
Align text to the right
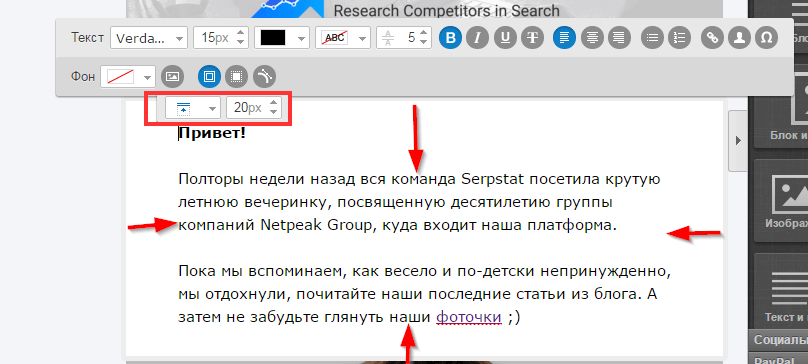click(619, 38)
